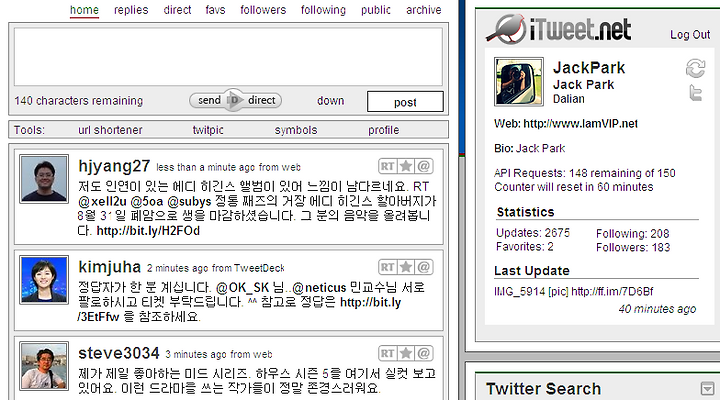Open the bit.ly/H2FOd link in hjyang27's tweet
The width and height of the screenshot is (720, 400).
[x=148, y=231]
